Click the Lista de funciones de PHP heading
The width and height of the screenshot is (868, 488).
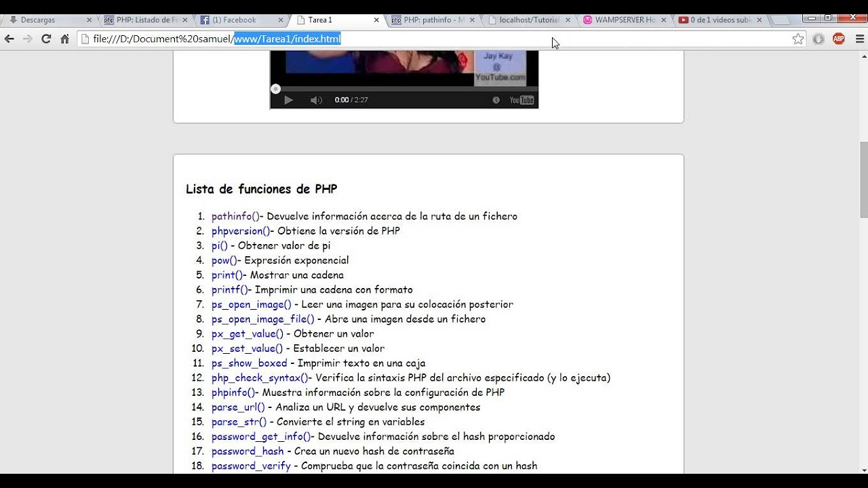(x=261, y=189)
